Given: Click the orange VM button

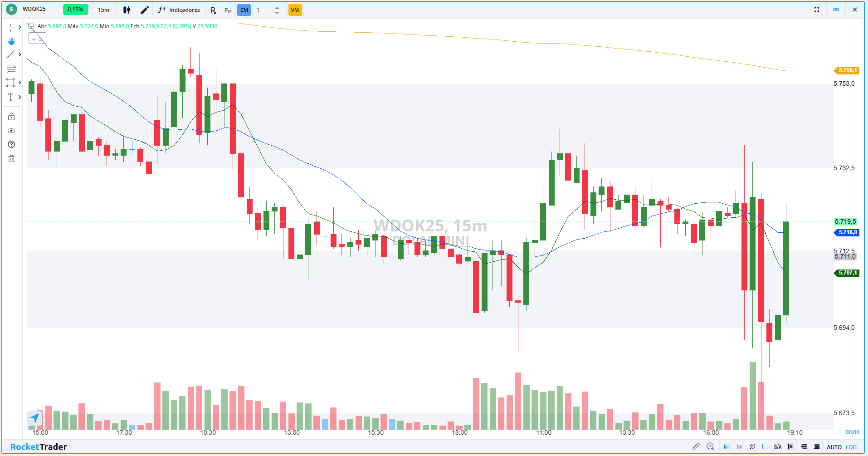Looking at the screenshot, I should 295,10.
